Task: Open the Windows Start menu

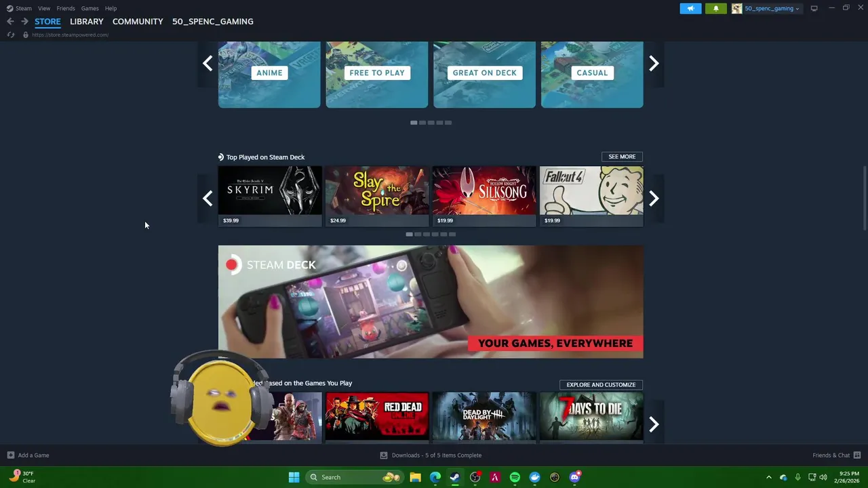Action: 294,477
